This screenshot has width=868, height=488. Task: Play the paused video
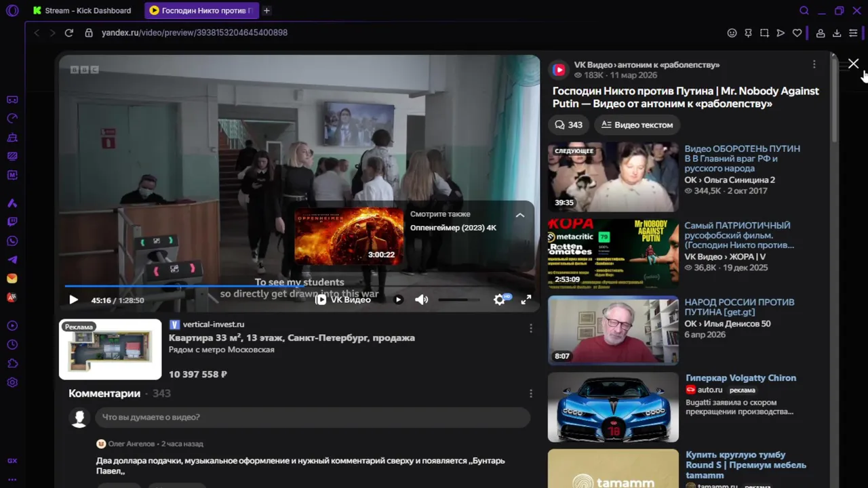[73, 300]
